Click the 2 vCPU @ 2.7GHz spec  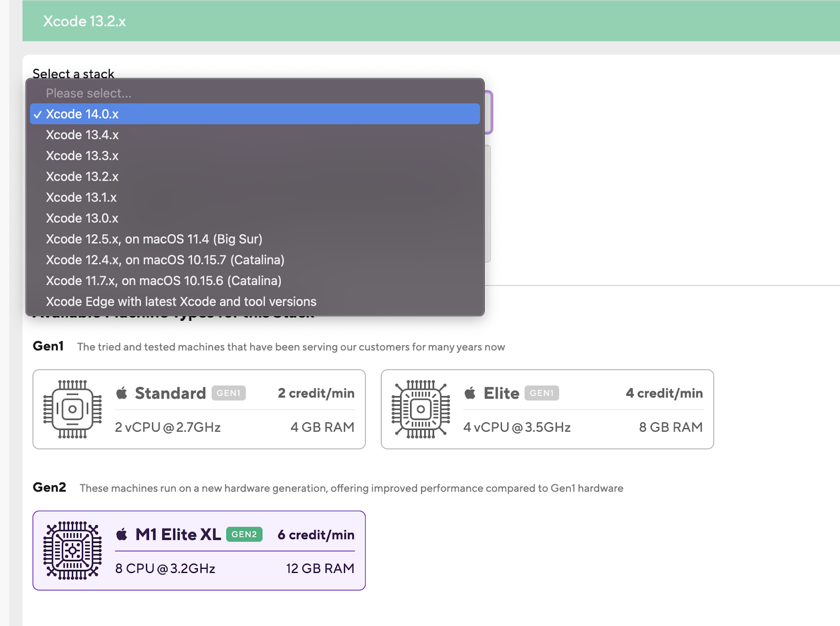(167, 427)
